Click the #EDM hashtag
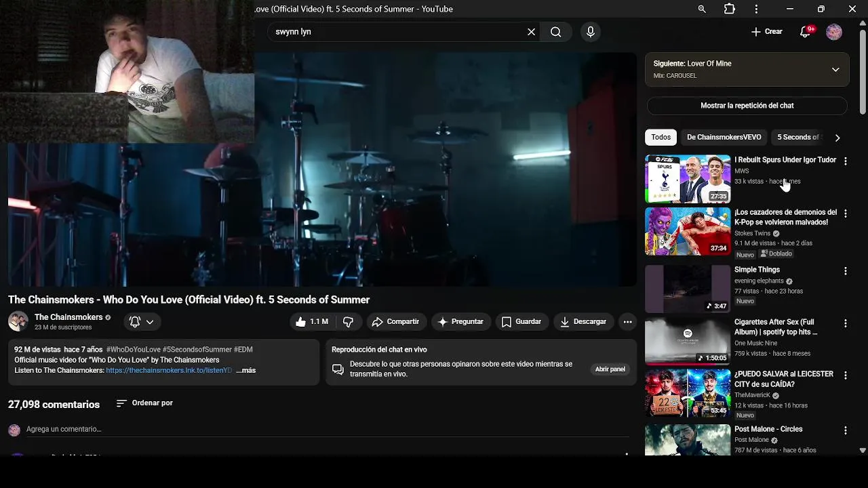 243,350
